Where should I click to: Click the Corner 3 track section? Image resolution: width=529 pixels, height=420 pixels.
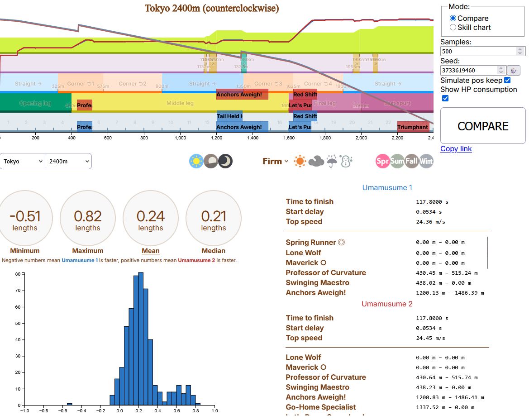[268, 83]
